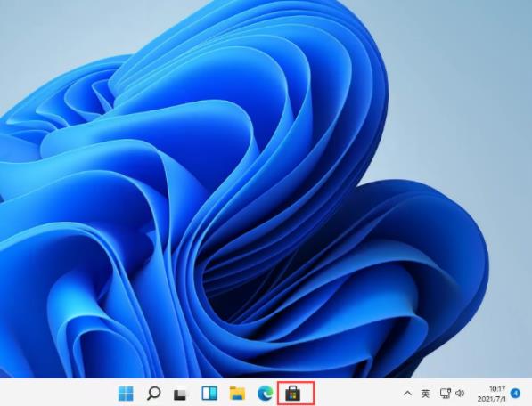
Task: Open taskbar Search magnifier
Action: [x=153, y=394]
